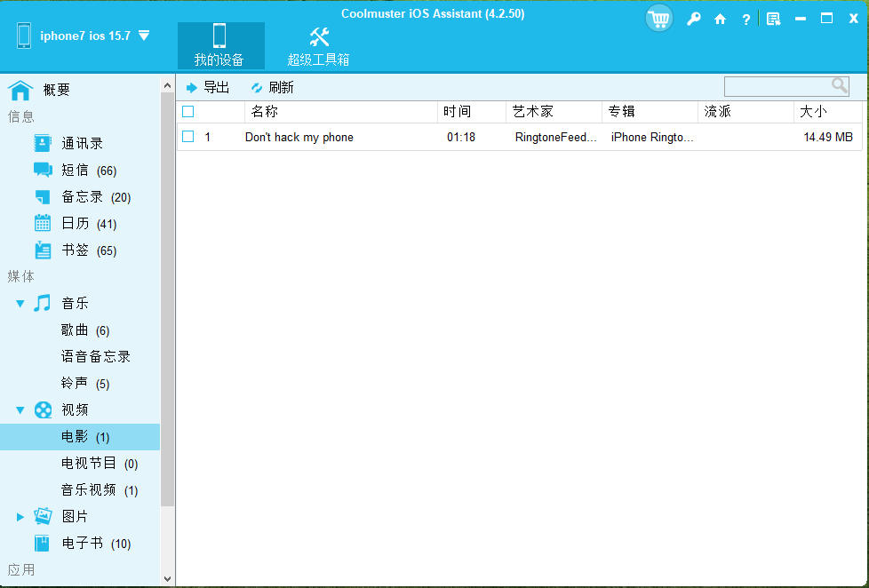Open the shopping cart purchase icon
Image resolution: width=869 pixels, height=588 pixels.
coord(659,19)
